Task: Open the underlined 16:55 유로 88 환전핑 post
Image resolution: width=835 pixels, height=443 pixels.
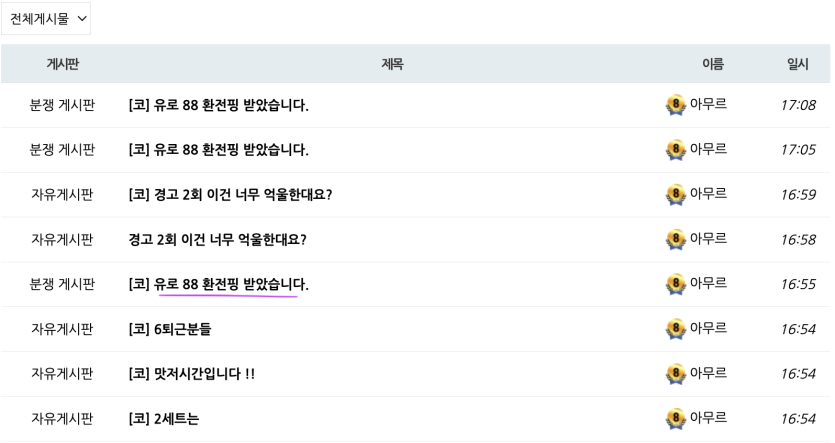Action: tap(218, 284)
